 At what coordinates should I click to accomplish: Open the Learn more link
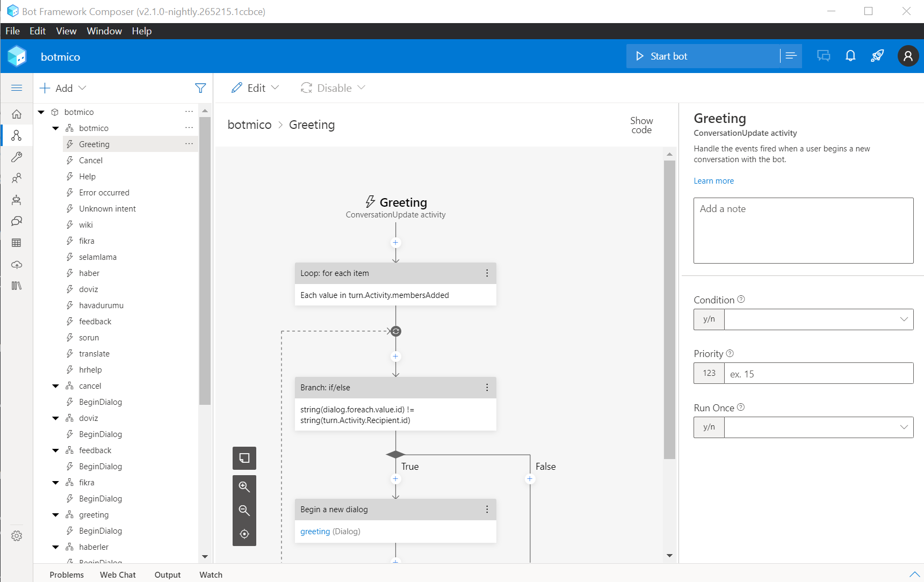click(713, 180)
